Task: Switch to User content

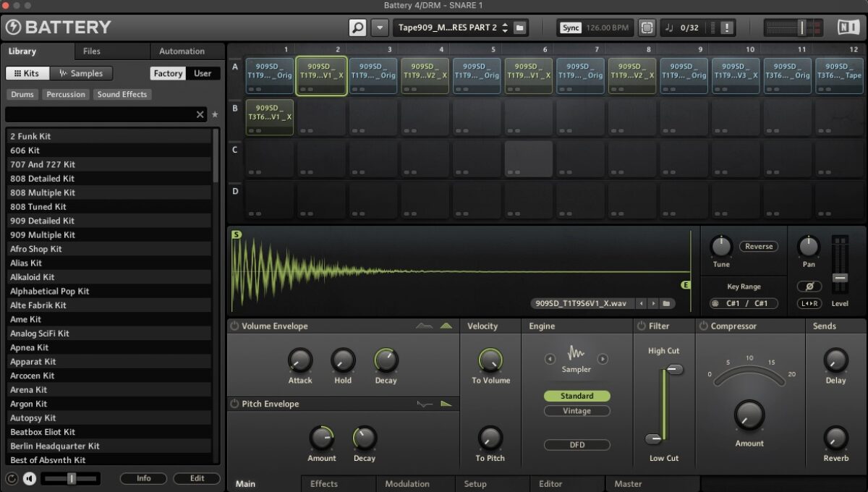Action: pyautogui.click(x=203, y=73)
